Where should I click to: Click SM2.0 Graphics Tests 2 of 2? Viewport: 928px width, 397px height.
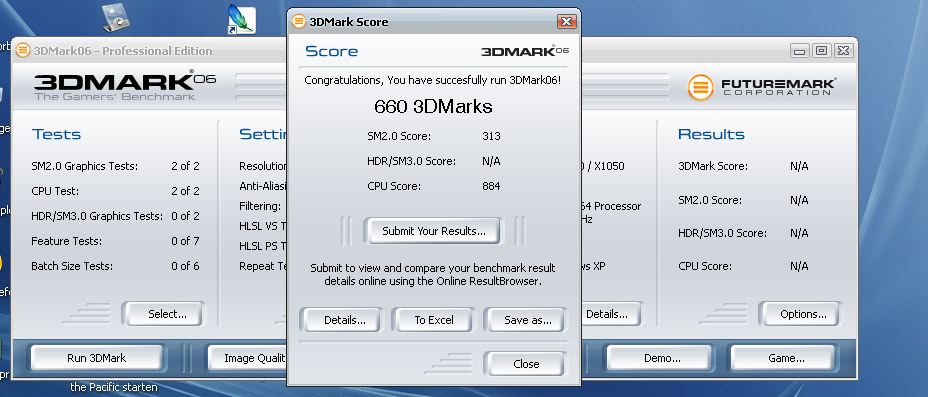(x=185, y=166)
